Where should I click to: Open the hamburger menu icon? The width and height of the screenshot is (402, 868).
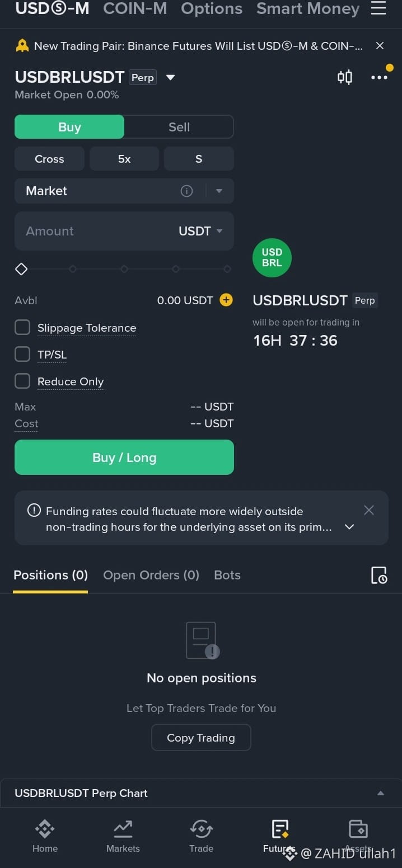[x=378, y=8]
